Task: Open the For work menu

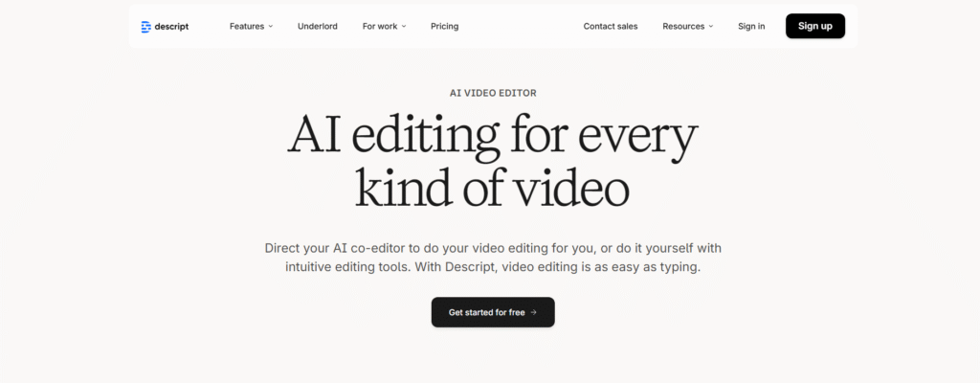Action: click(x=379, y=27)
